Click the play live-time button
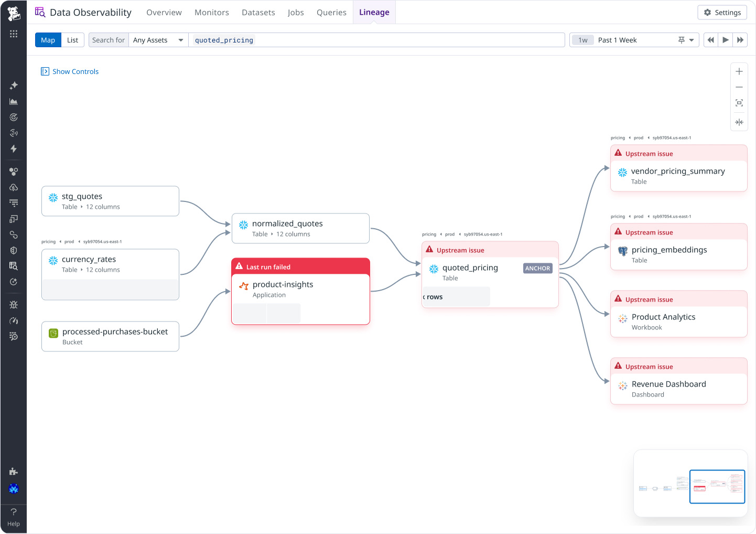The width and height of the screenshot is (756, 534). pos(726,40)
